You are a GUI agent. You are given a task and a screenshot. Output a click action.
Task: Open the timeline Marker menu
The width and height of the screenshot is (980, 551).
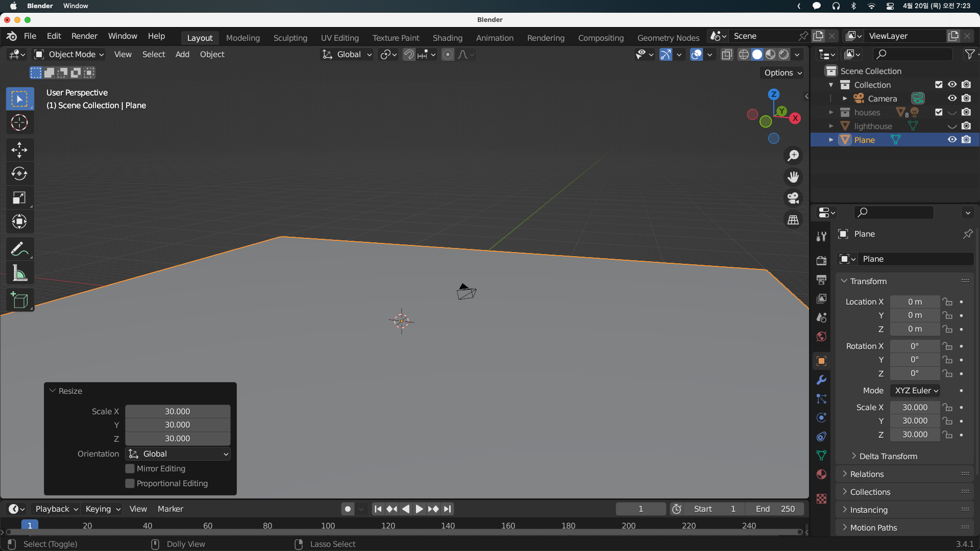coord(170,509)
